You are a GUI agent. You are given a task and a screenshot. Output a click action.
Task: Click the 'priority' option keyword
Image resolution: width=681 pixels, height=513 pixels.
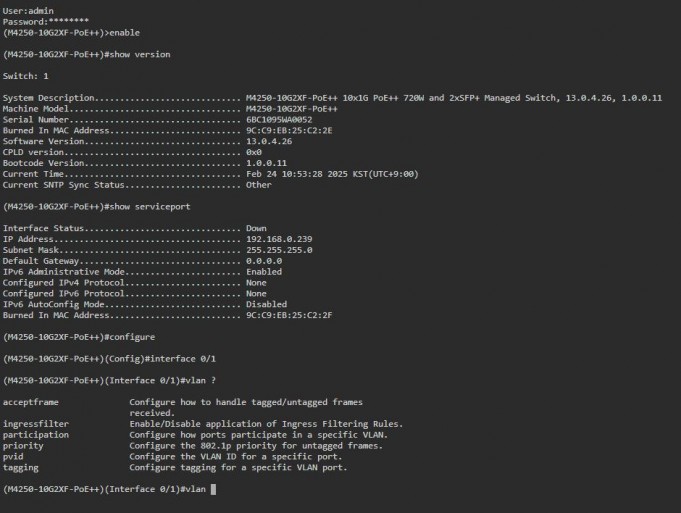click(x=23, y=446)
